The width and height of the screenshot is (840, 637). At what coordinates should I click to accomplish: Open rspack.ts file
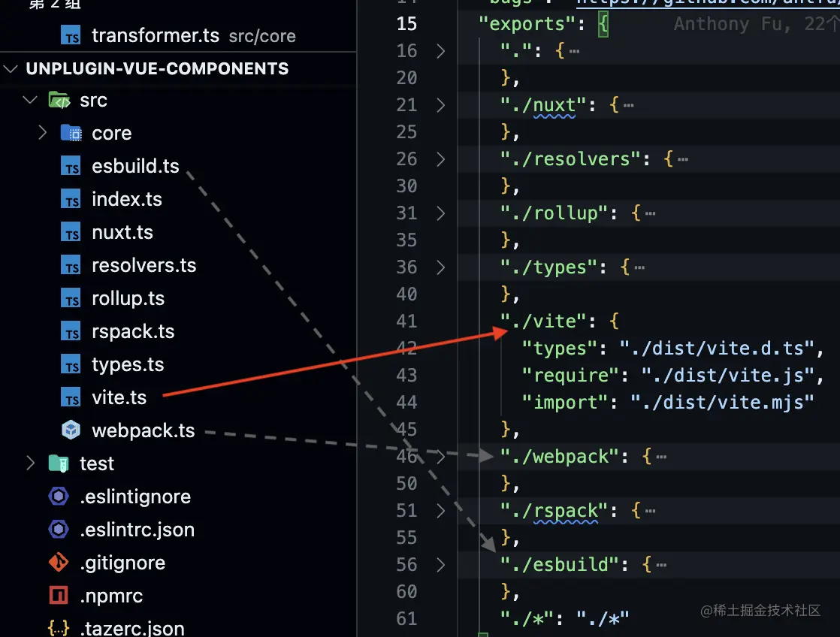pos(133,331)
